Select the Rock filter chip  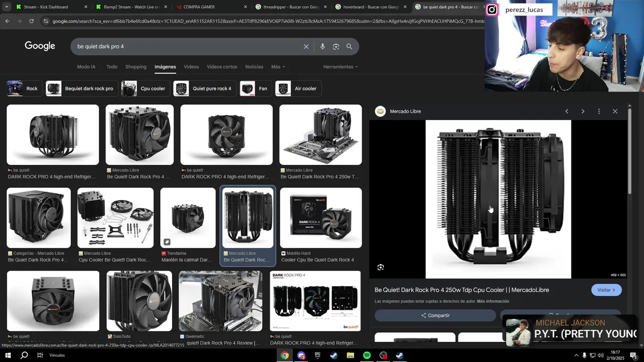click(24, 88)
